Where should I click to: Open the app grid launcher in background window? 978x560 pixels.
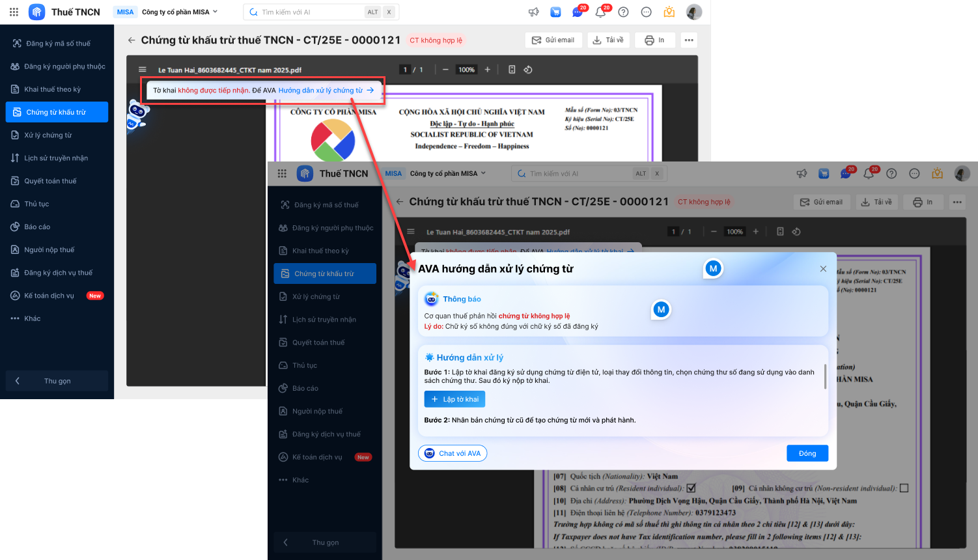[14, 12]
